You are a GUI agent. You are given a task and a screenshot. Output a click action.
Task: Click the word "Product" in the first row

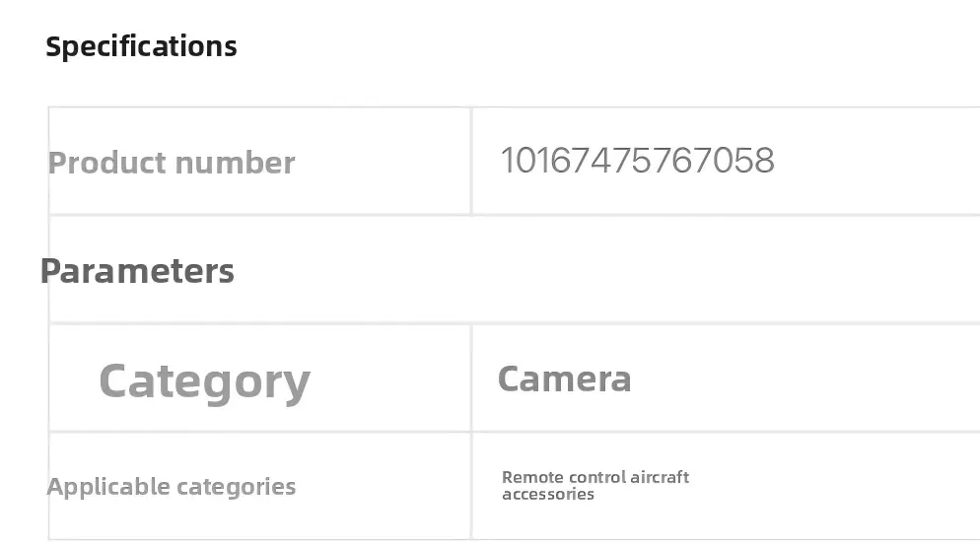click(x=105, y=163)
